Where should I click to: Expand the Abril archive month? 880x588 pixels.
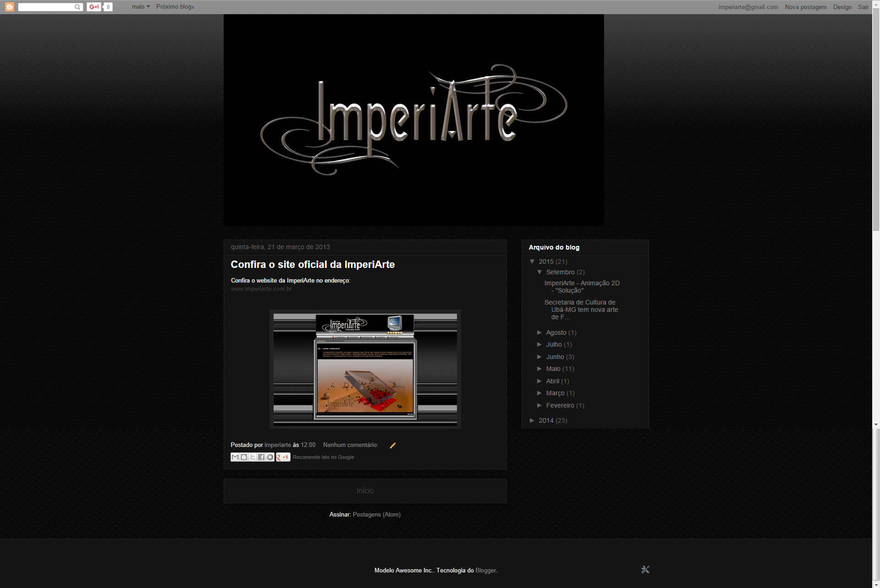pos(539,381)
